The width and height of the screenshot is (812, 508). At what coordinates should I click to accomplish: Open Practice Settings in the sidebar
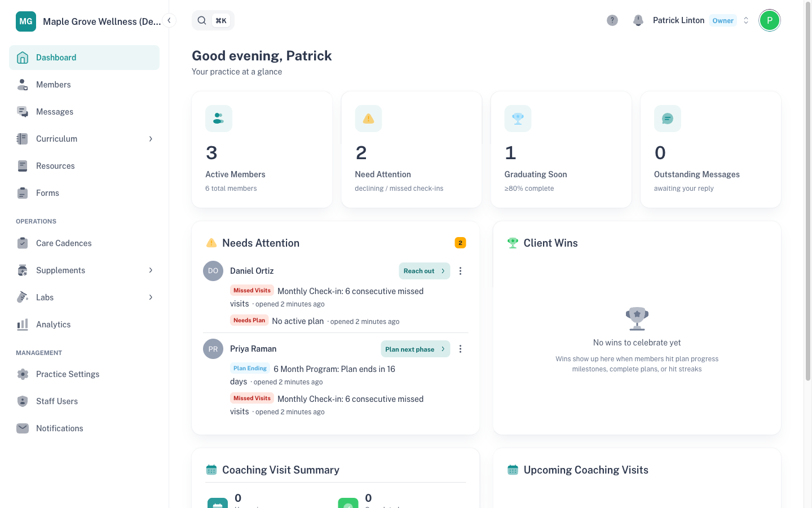84,374
